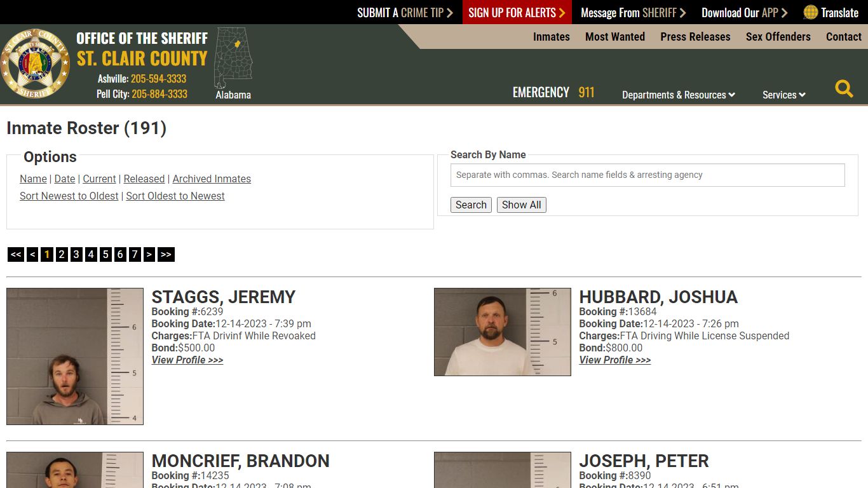
Task: Sort roster by Name
Action: tap(33, 179)
